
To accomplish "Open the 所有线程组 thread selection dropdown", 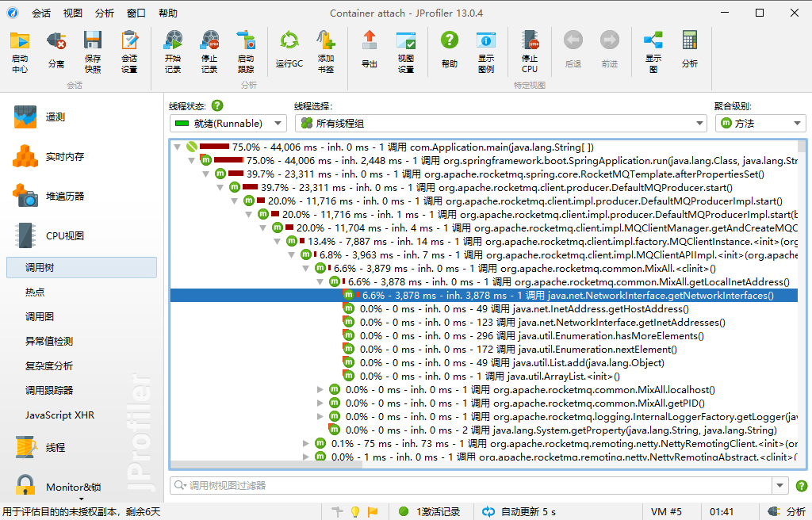I will click(x=501, y=124).
